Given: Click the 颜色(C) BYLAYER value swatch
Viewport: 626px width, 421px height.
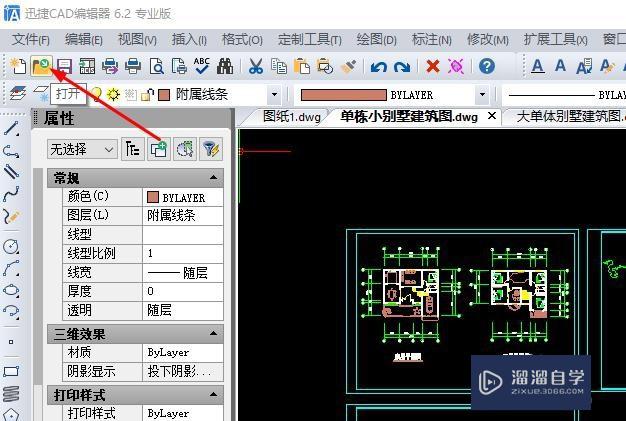Looking at the screenshot, I should coord(153,197).
